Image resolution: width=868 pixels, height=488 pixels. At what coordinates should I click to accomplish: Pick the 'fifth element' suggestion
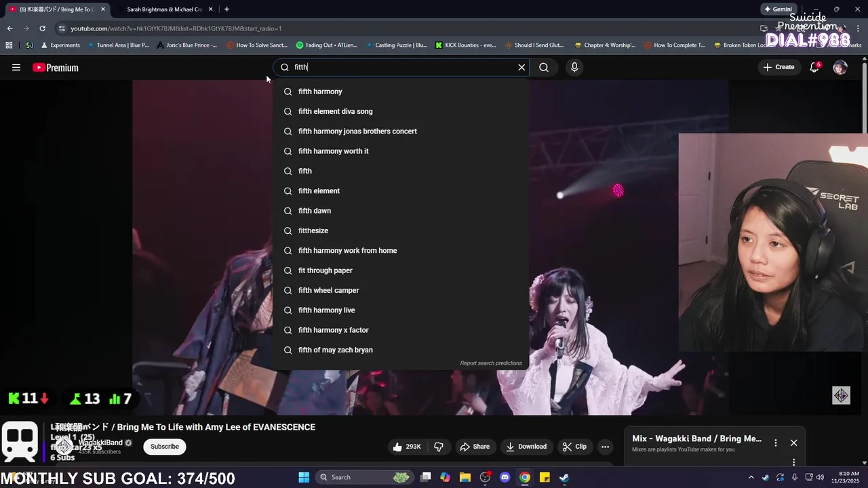pos(401,190)
